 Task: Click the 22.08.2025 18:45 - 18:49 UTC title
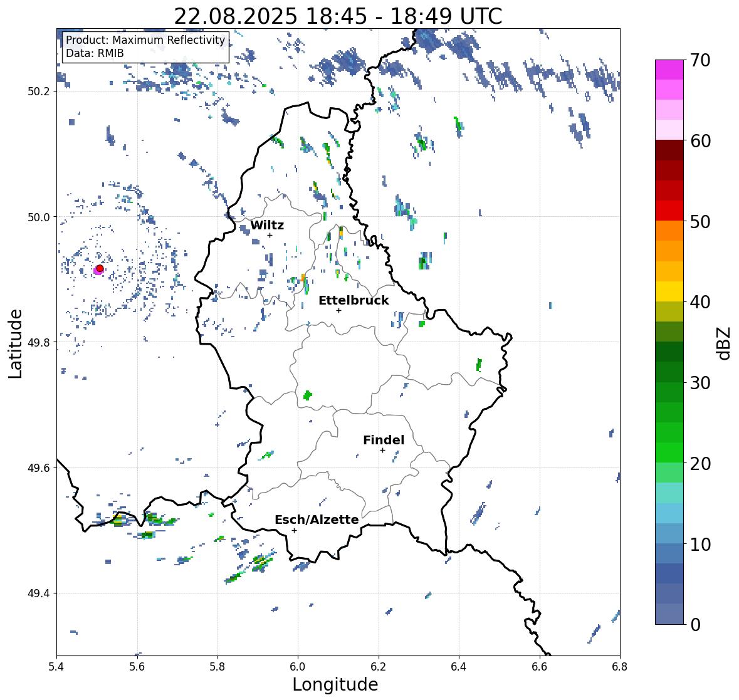tap(338, 16)
